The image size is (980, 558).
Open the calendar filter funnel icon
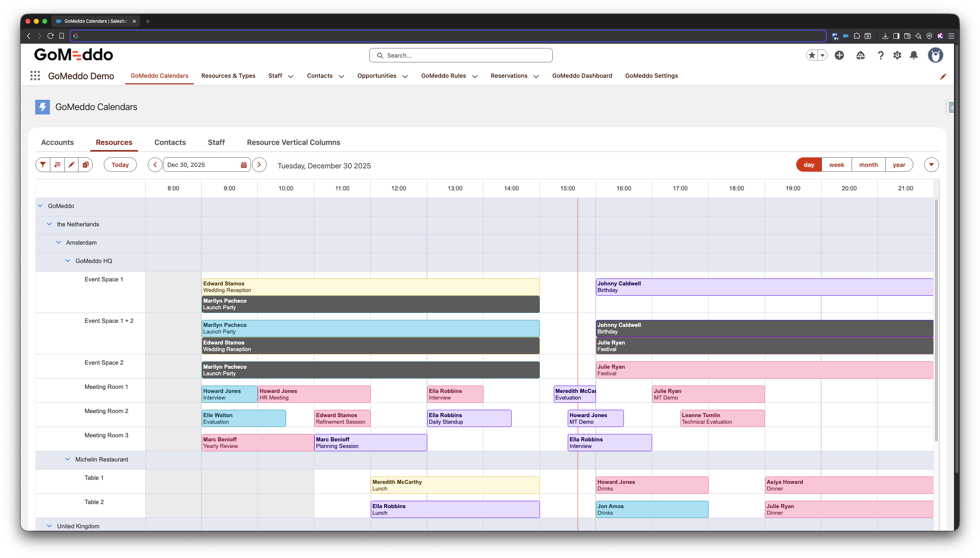(43, 165)
